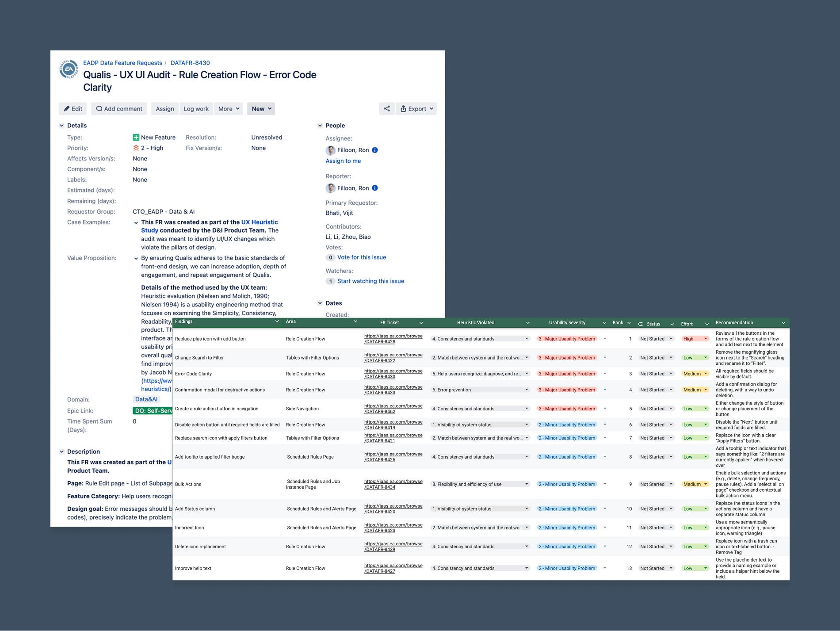This screenshot has height=631, width=840.
Task: Collapse the Description section
Action: point(61,452)
